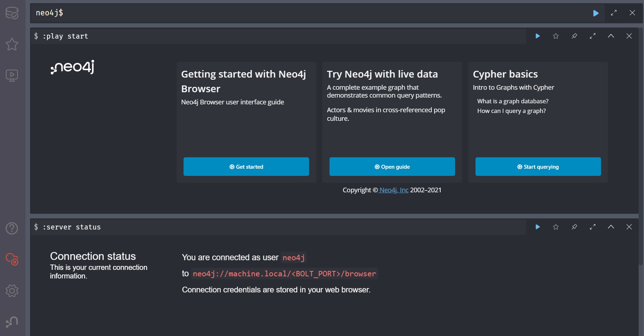Favorite the :server status command
This screenshot has width=644, height=336.
point(556,227)
